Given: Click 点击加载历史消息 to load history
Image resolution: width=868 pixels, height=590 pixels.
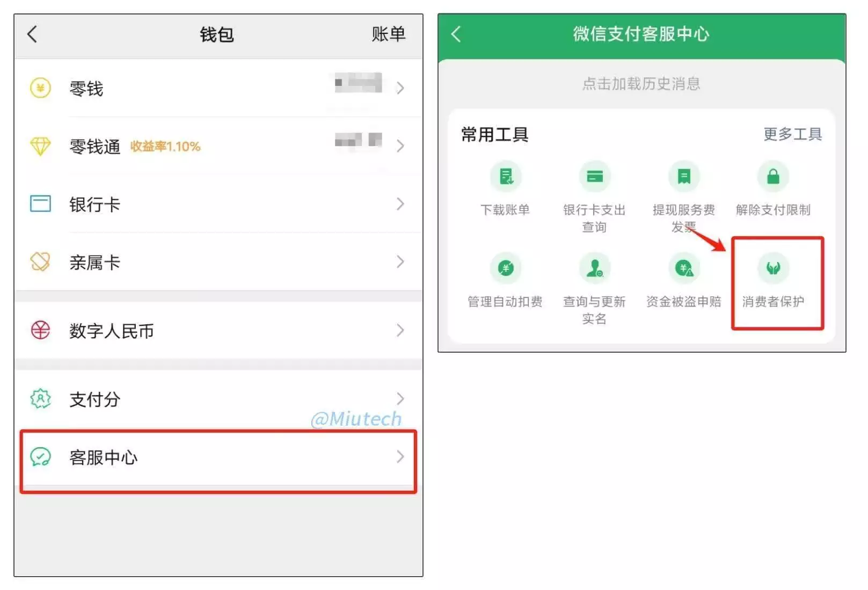Looking at the screenshot, I should (642, 83).
